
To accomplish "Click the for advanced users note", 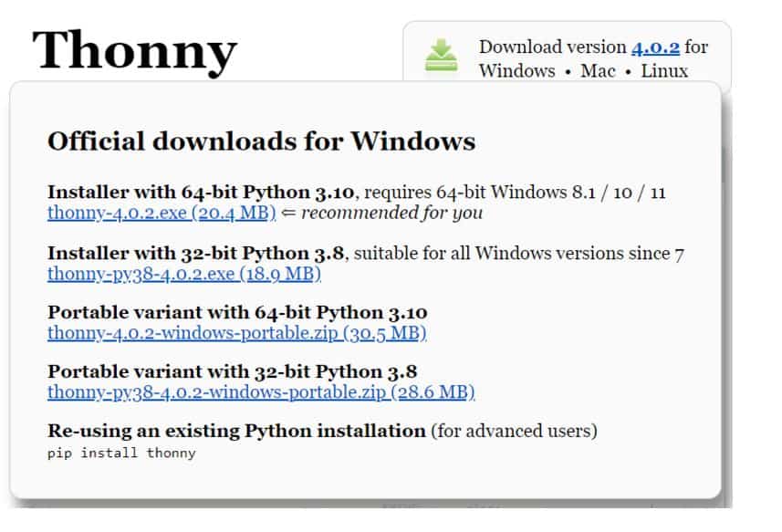I will [514, 431].
